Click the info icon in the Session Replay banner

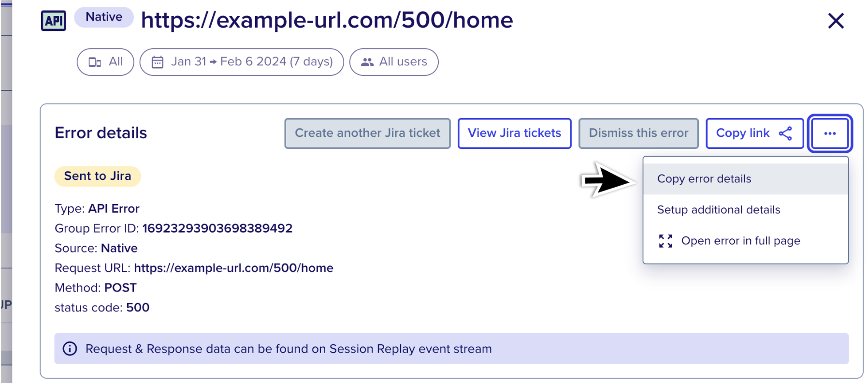[x=70, y=349]
